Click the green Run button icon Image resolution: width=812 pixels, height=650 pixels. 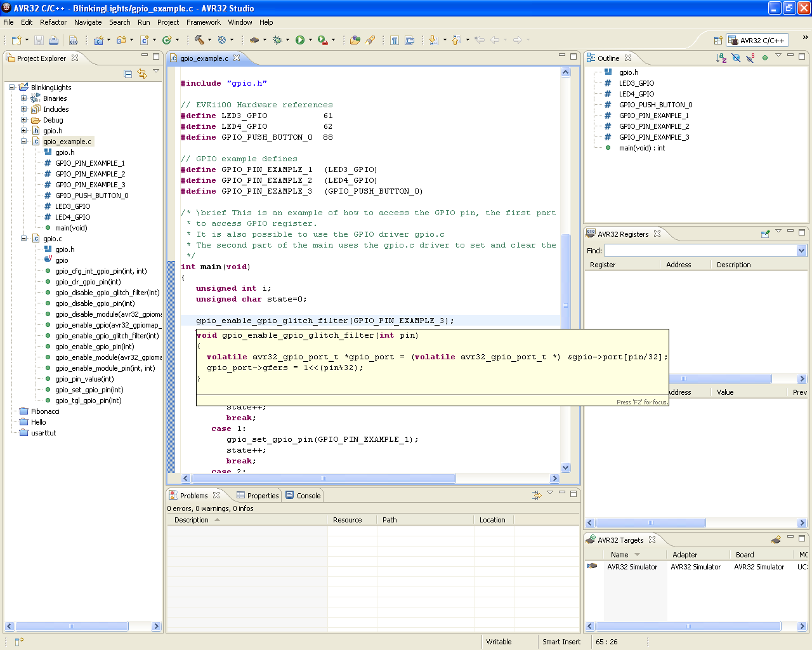[300, 40]
